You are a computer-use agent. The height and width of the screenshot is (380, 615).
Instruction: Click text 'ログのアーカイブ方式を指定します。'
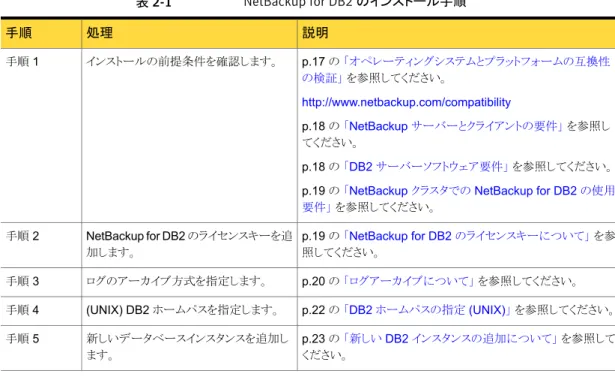pos(177,281)
